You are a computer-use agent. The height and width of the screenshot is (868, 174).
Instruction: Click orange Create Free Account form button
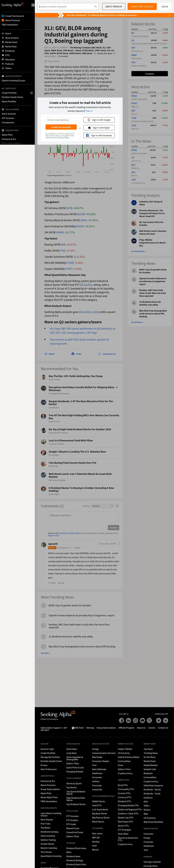pyautogui.click(x=61, y=127)
